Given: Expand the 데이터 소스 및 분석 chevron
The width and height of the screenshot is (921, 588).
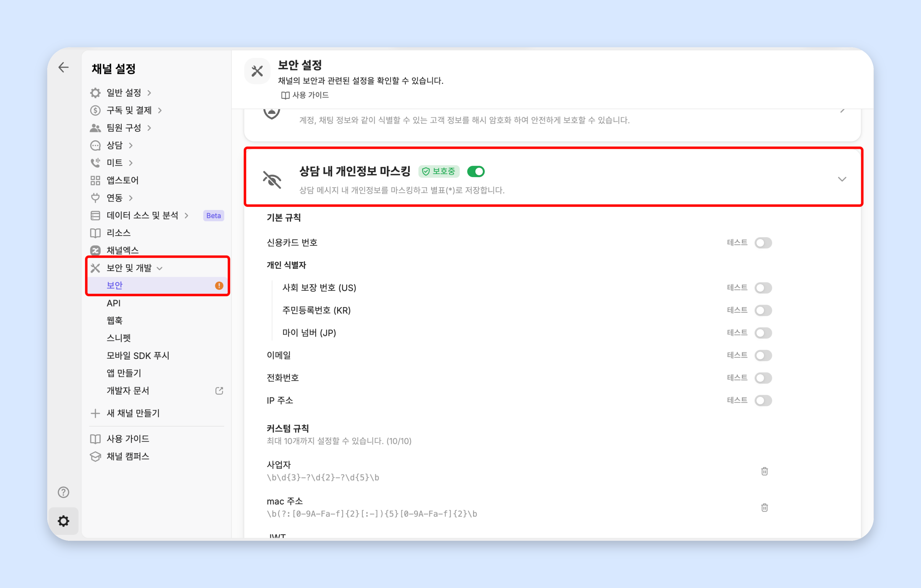Looking at the screenshot, I should coord(186,215).
